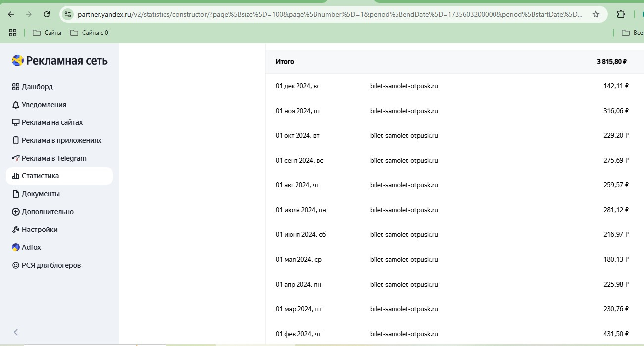Click the phone icon beside Реклама в приложениях

pyautogui.click(x=16, y=140)
